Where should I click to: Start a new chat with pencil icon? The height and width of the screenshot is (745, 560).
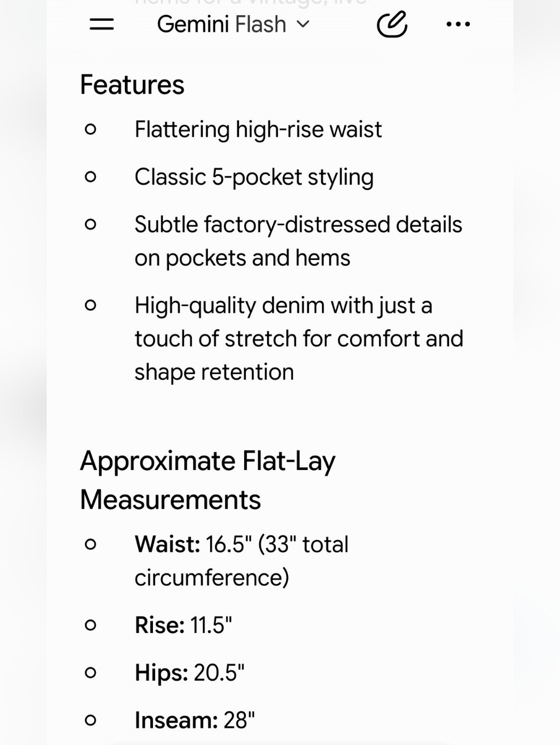click(x=391, y=24)
